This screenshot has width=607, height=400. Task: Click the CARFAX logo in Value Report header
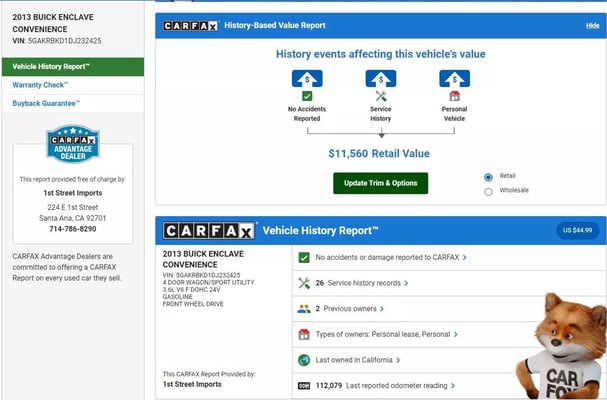190,26
